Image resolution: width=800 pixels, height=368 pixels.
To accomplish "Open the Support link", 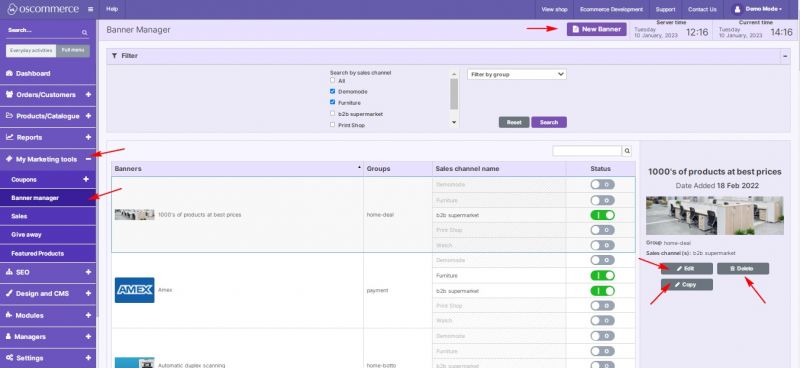I will 665,9.
